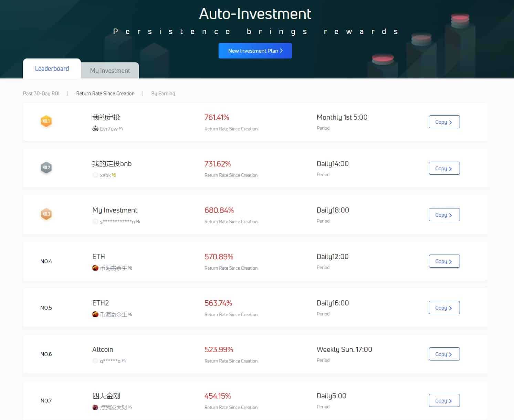
Task: Copy the 我的定投bnb plan
Action: [444, 169]
